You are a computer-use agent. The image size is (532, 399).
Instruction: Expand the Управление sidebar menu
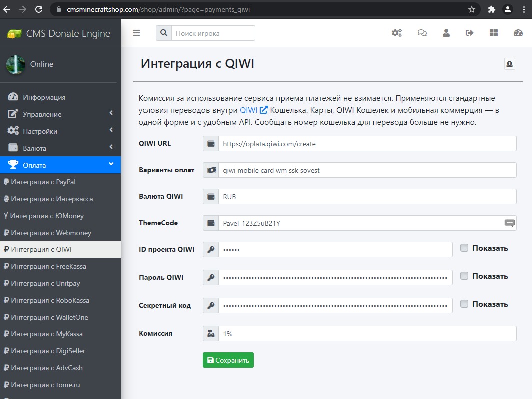[60, 114]
